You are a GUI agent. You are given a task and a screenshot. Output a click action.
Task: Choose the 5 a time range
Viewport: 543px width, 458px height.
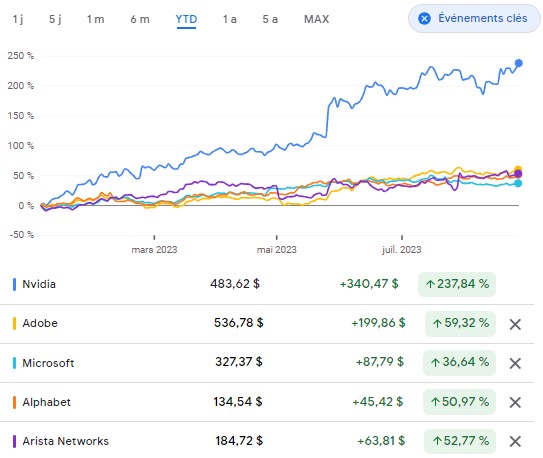tap(270, 19)
